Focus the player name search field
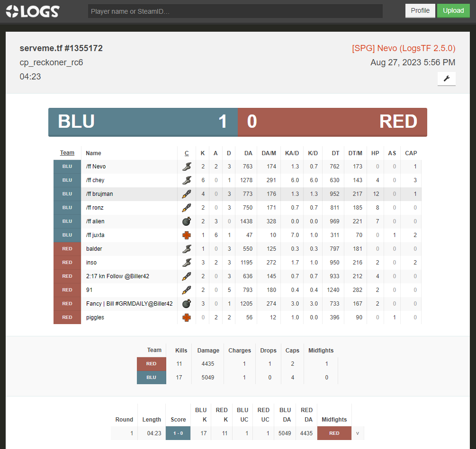 [x=235, y=11]
